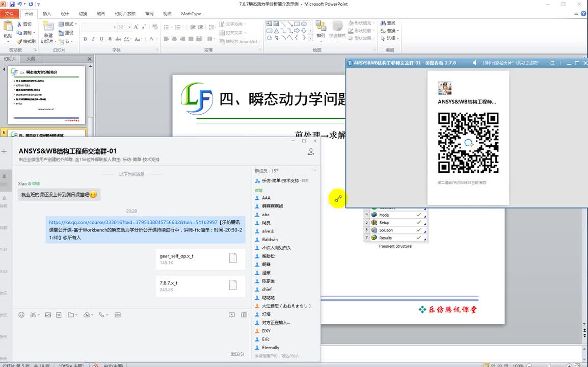Open emoji picker in chat toolbar
The image size is (588, 367).
pyautogui.click(x=21, y=315)
